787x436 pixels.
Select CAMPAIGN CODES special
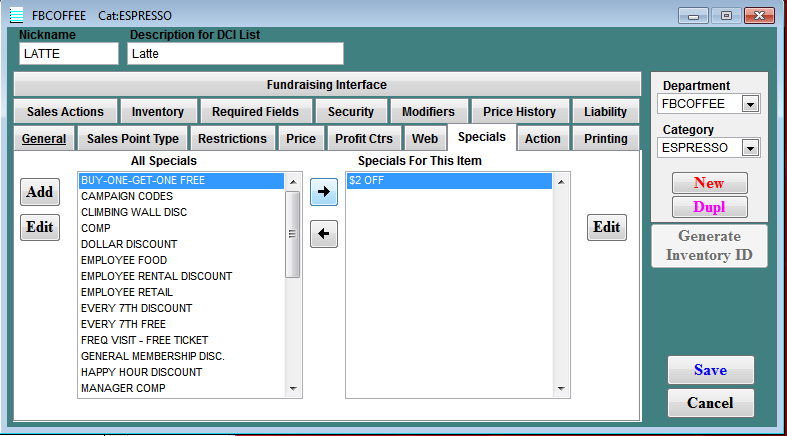(181, 196)
